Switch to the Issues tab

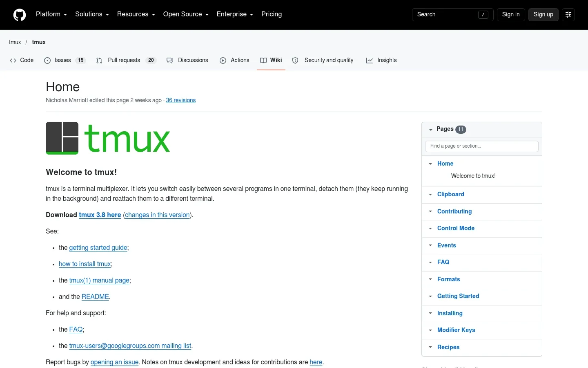click(65, 60)
